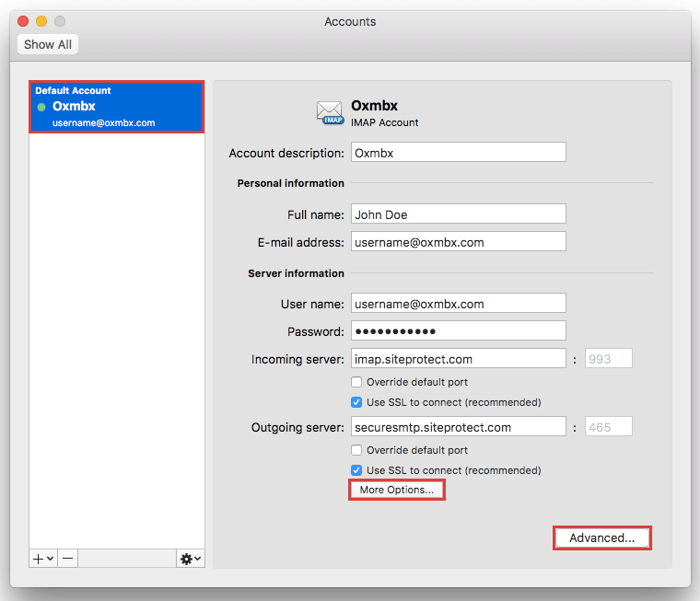Click the green status dot beside Oxmbx

pyautogui.click(x=41, y=108)
